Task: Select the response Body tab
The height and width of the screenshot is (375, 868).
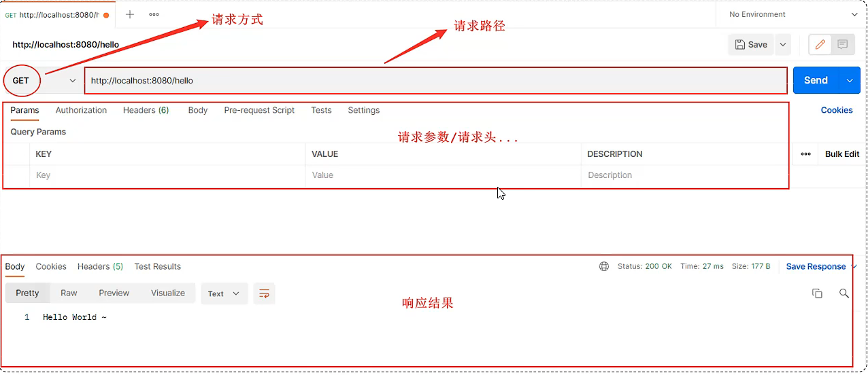Action: (x=15, y=266)
